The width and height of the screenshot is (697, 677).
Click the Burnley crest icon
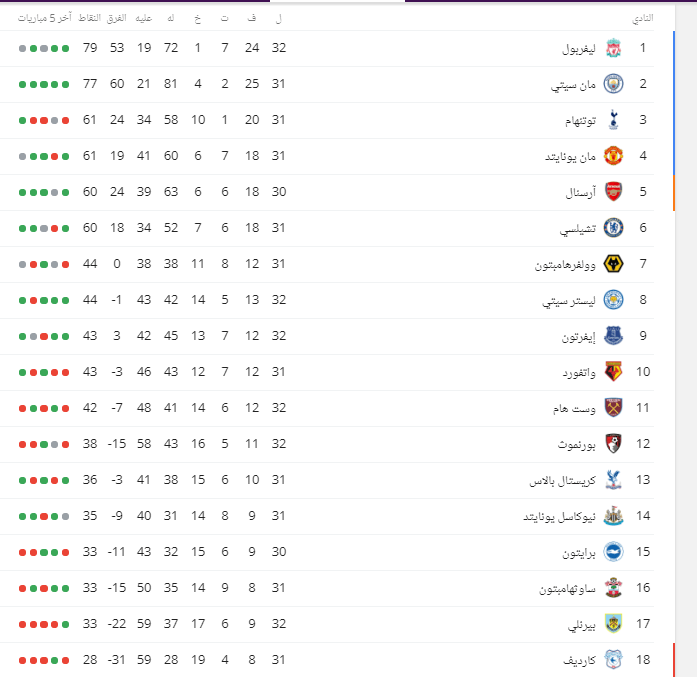pos(613,624)
